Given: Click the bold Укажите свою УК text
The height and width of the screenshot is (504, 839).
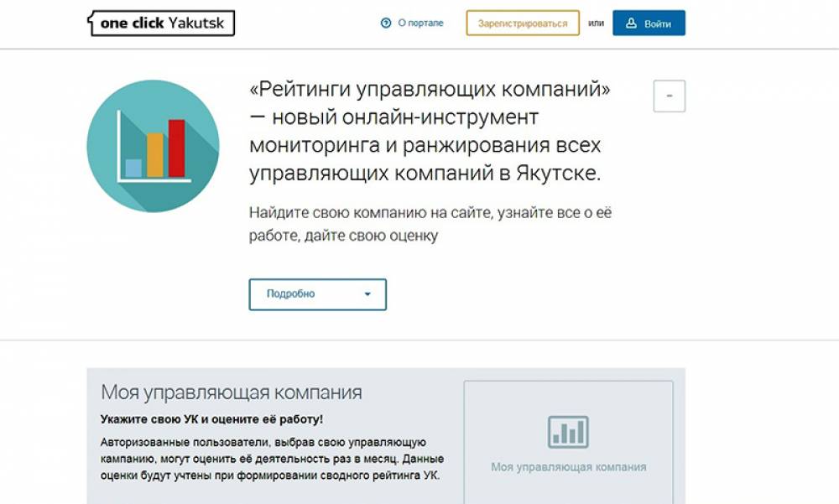Looking at the screenshot, I should click(x=211, y=419).
